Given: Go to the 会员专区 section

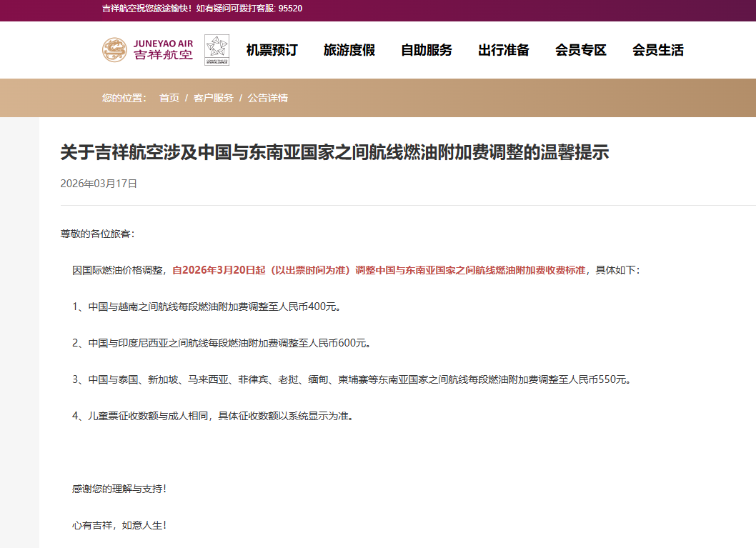Looking at the screenshot, I should click(580, 50).
